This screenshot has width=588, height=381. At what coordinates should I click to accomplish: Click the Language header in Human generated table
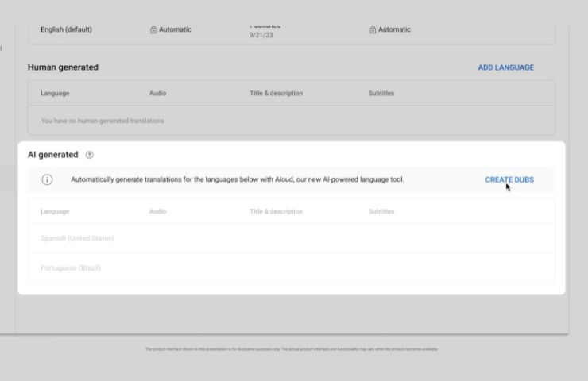point(55,94)
